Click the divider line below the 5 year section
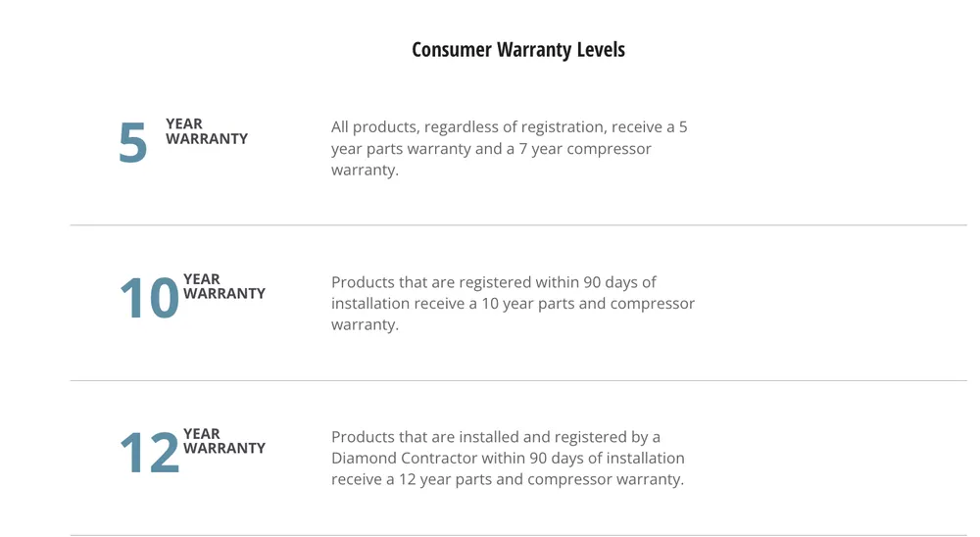 [x=517, y=225]
